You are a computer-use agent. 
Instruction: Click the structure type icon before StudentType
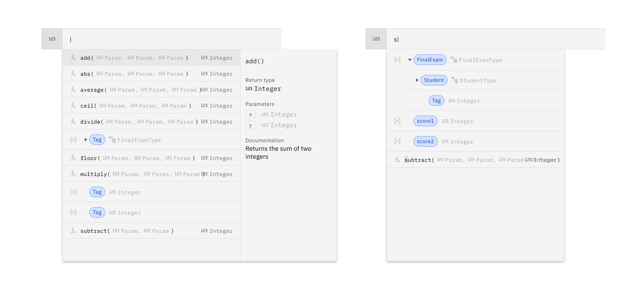(x=454, y=80)
